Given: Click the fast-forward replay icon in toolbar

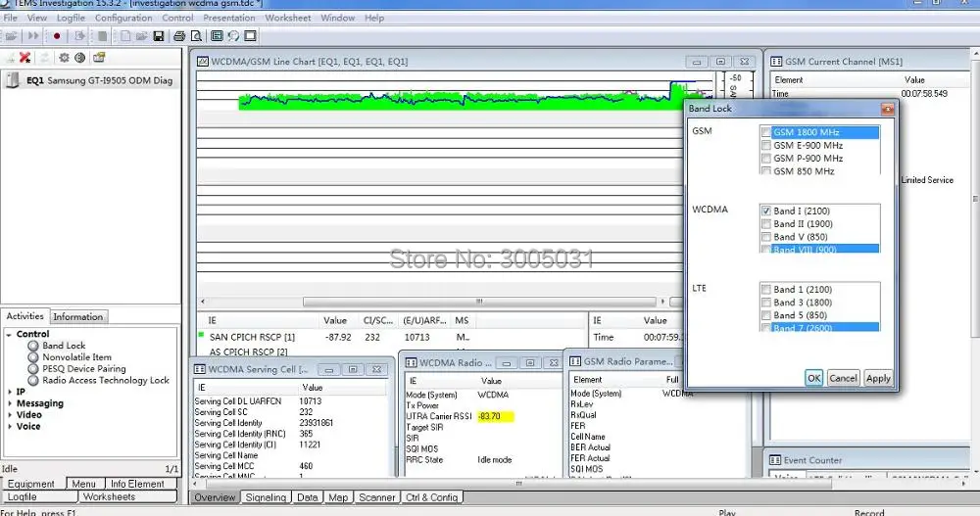Looking at the screenshot, I should click(x=33, y=36).
